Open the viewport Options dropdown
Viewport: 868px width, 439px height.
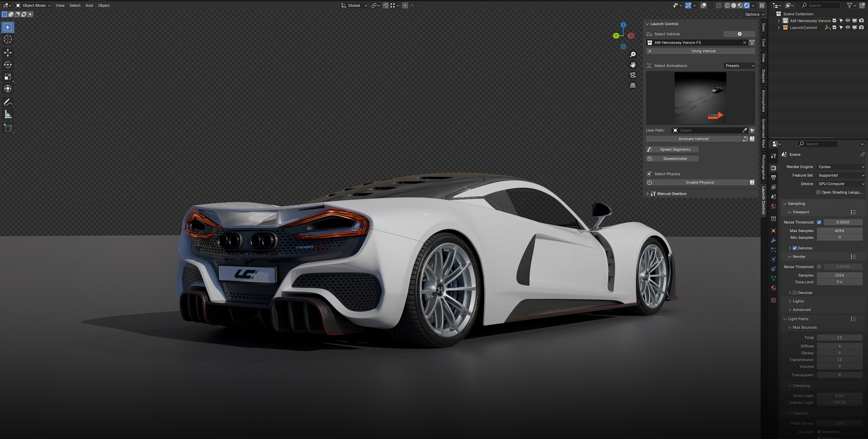(x=755, y=14)
